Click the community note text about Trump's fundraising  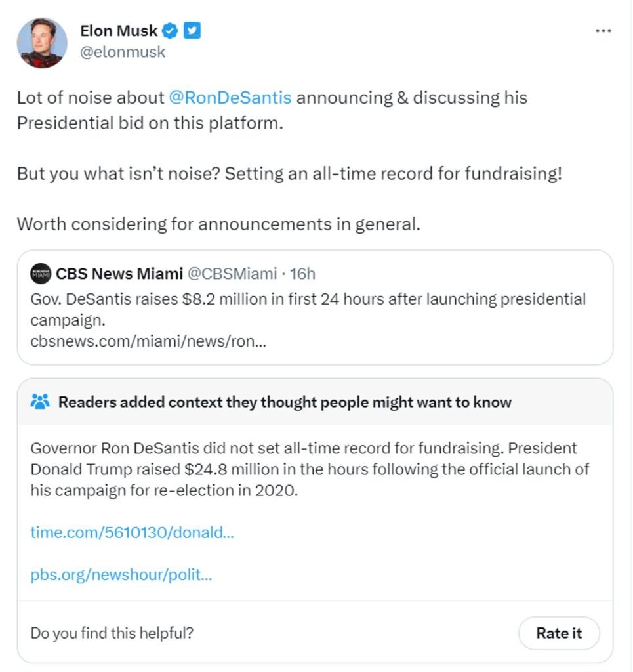click(308, 469)
